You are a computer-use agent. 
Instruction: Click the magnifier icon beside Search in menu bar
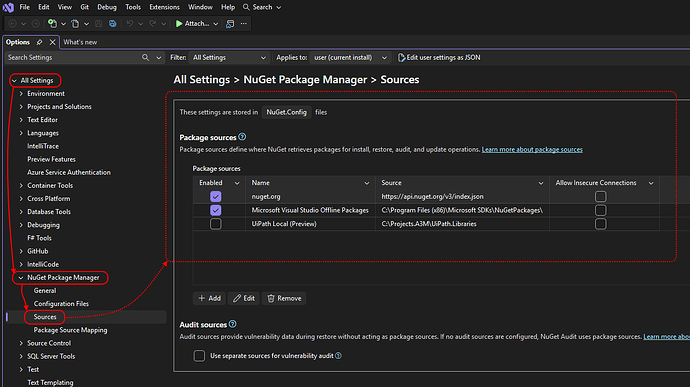[246, 7]
